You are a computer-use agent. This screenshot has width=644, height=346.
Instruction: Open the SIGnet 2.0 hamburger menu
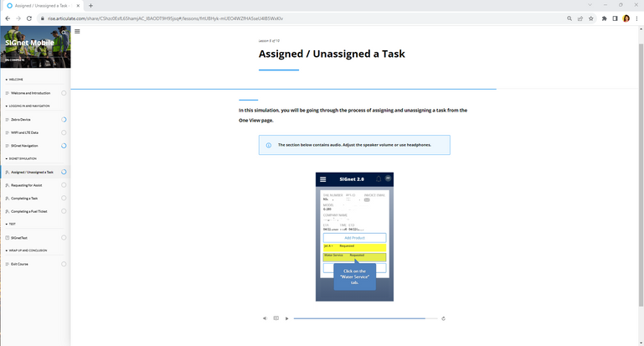tap(323, 179)
